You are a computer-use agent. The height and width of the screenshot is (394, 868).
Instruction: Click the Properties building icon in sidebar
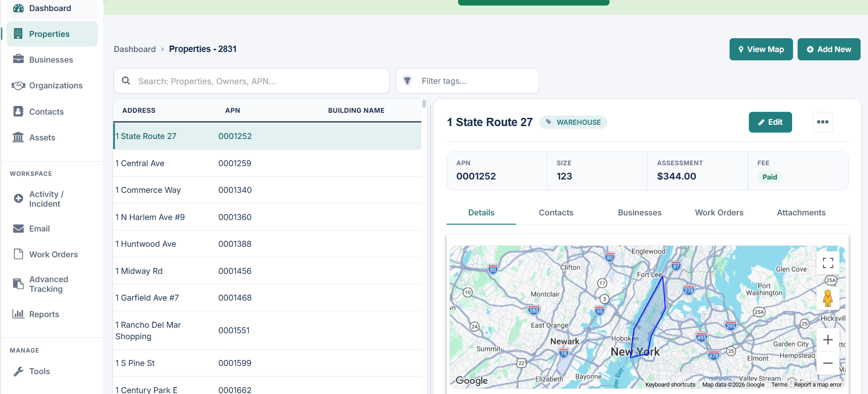tap(18, 34)
